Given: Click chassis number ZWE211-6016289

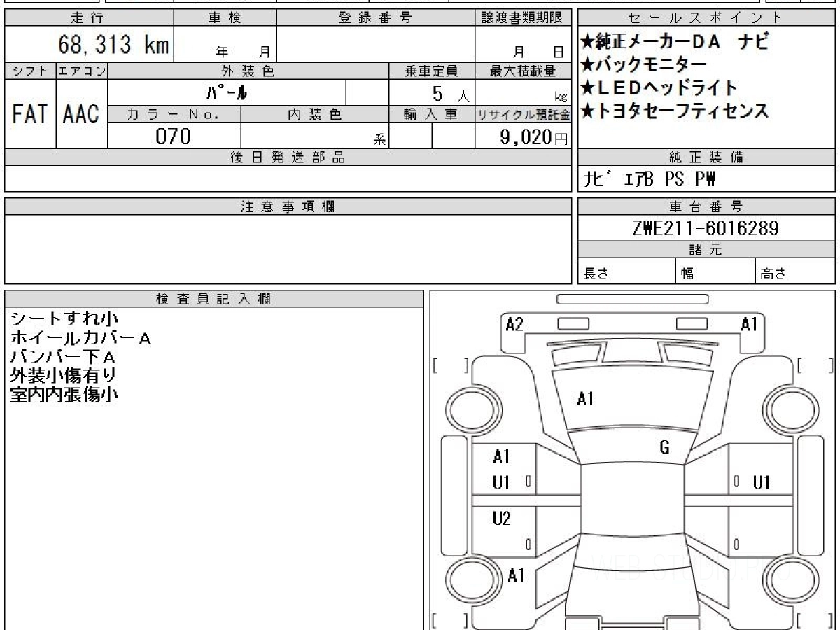Looking at the screenshot, I should pos(706,228).
